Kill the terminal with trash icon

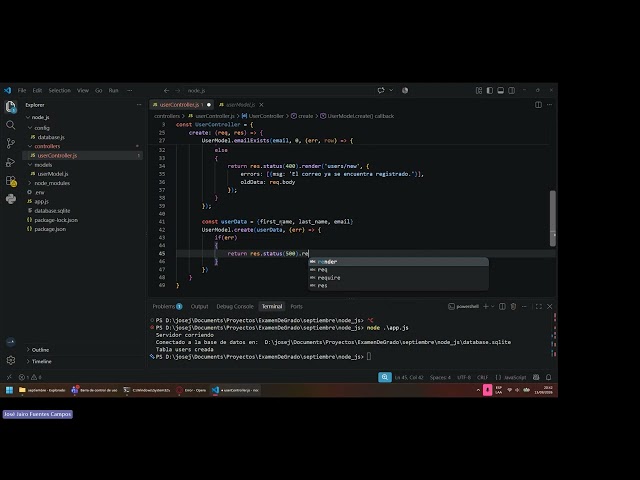point(513,306)
